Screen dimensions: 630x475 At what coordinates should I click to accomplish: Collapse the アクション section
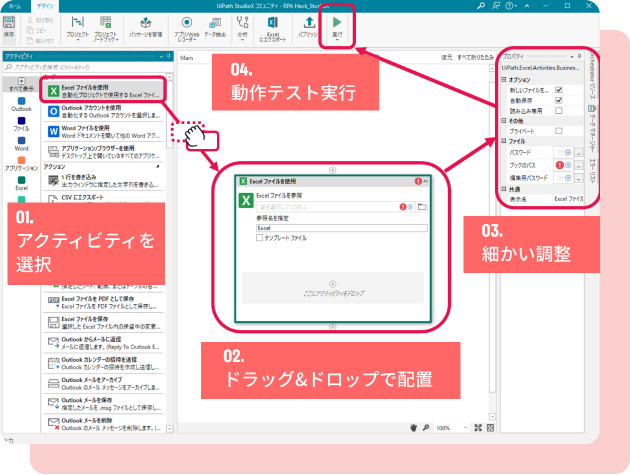[158, 166]
